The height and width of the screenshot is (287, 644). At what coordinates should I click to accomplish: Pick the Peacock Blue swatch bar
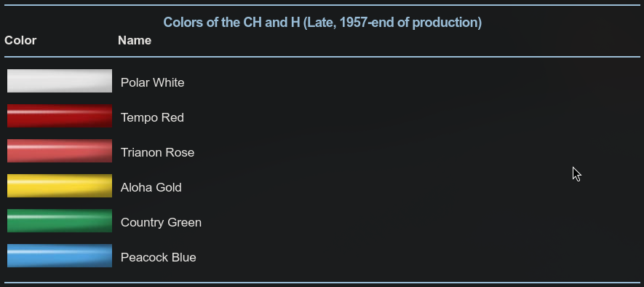click(x=60, y=256)
